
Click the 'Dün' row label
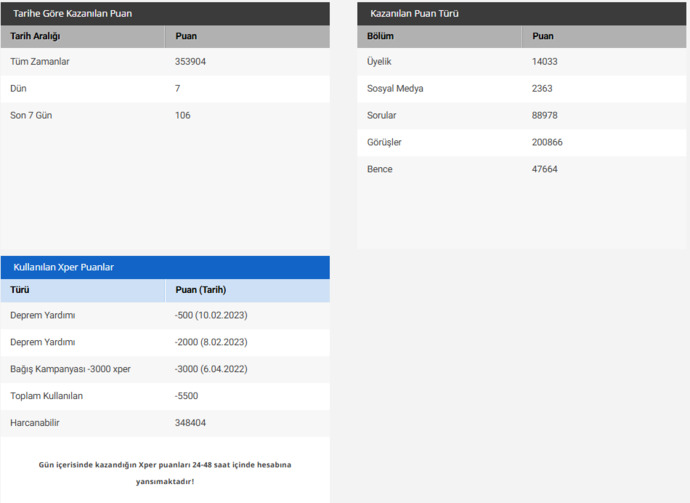pyautogui.click(x=18, y=88)
